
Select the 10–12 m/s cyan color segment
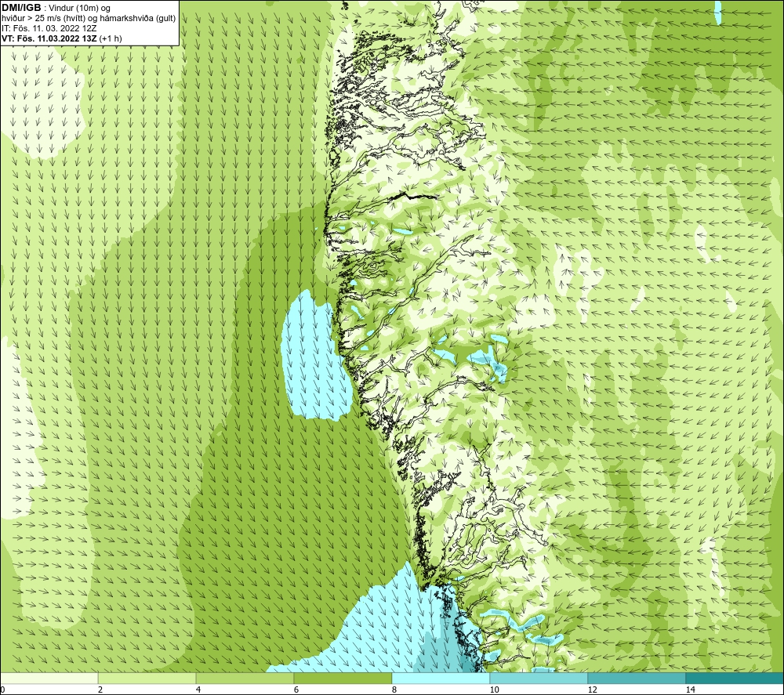tap(539, 679)
